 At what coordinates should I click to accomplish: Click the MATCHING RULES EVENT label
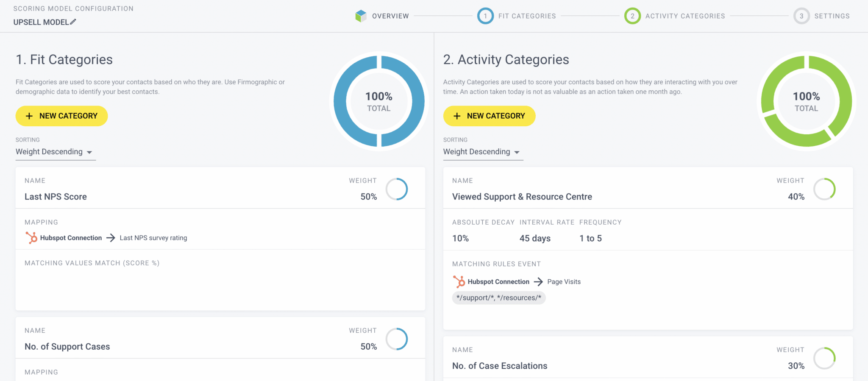[496, 264]
